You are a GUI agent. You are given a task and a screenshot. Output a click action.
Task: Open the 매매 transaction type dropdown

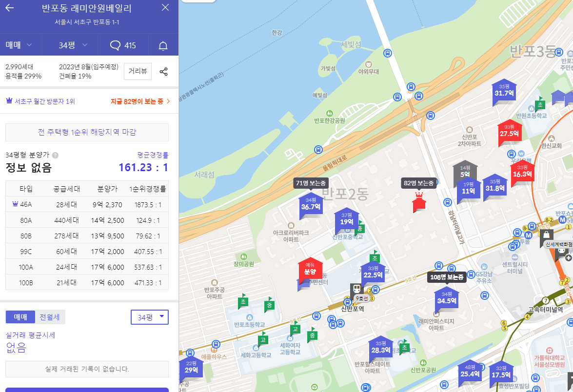pyautogui.click(x=19, y=45)
